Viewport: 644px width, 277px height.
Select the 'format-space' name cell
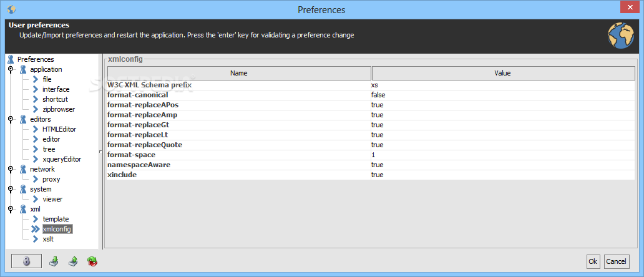pos(238,155)
